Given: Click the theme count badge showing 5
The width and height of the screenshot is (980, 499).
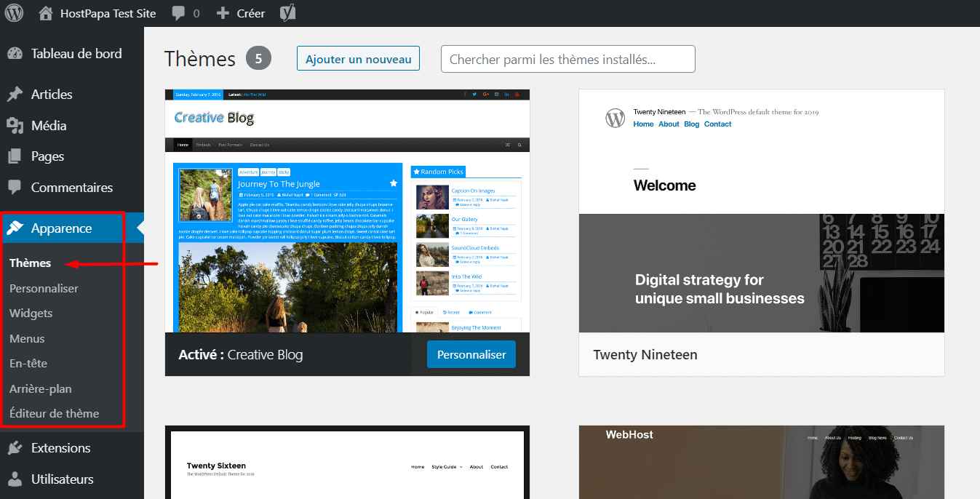Looking at the screenshot, I should click(x=258, y=58).
